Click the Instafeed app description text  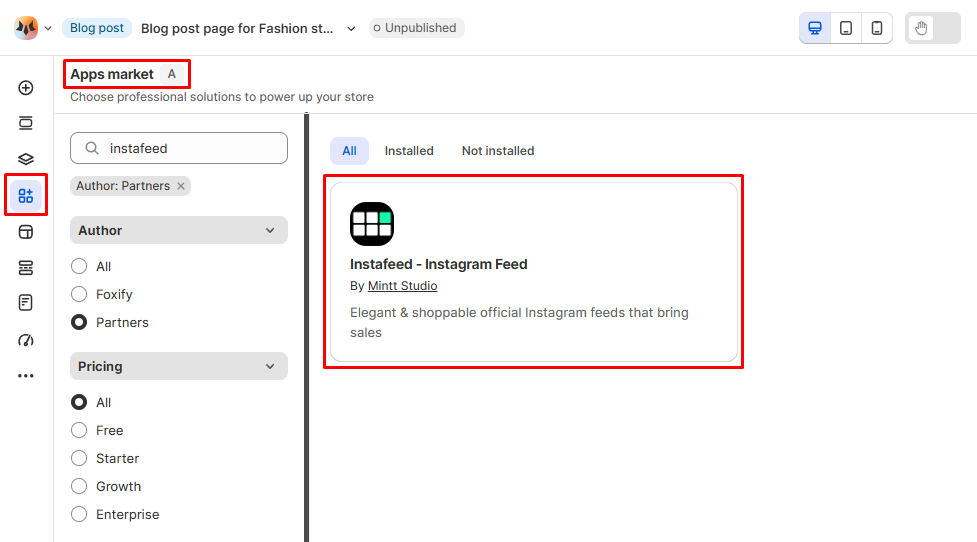click(519, 322)
